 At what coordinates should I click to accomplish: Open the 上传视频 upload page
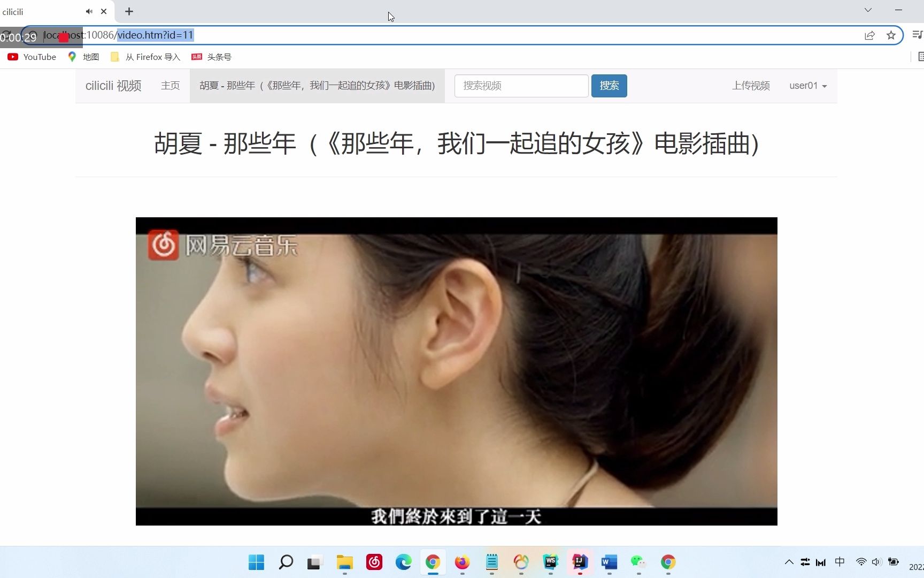click(x=751, y=86)
